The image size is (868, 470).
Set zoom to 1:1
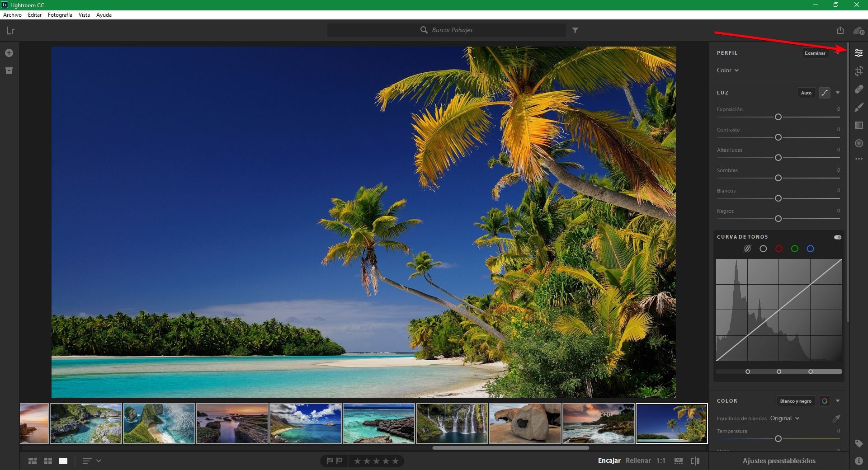[660, 461]
